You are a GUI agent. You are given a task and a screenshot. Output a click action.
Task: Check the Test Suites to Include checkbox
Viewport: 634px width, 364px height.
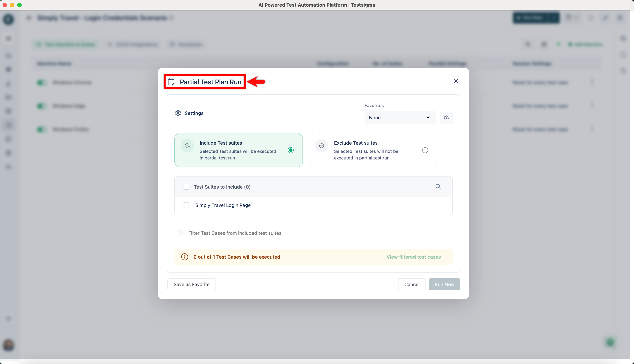pos(186,187)
